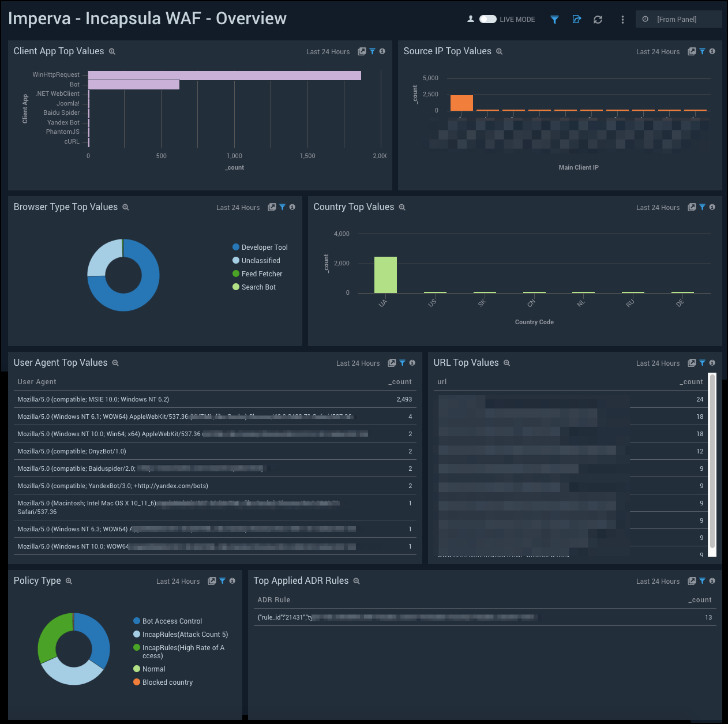The height and width of the screenshot is (724, 728).
Task: Refresh the dashboard with the refresh icon
Action: tap(598, 19)
